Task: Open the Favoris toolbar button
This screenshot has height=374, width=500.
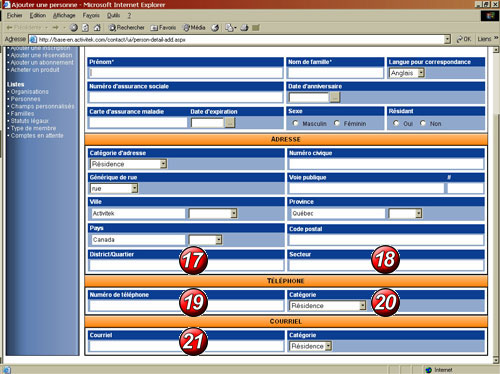Action: (x=163, y=28)
